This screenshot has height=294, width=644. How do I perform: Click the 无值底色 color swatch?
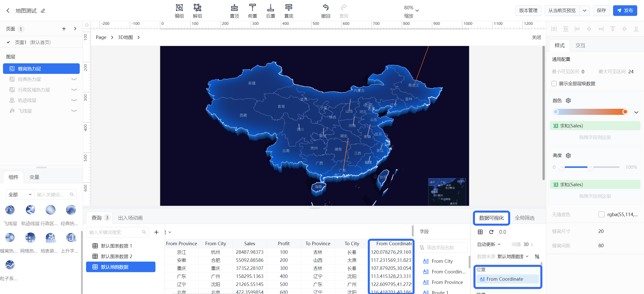(x=601, y=214)
